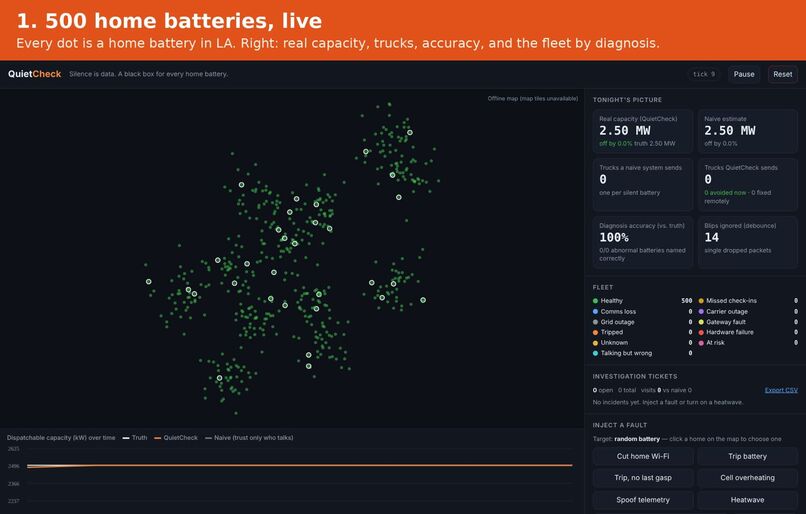Click the QuietCheck chart legend entry
The image size is (806, 514).
[176, 438]
